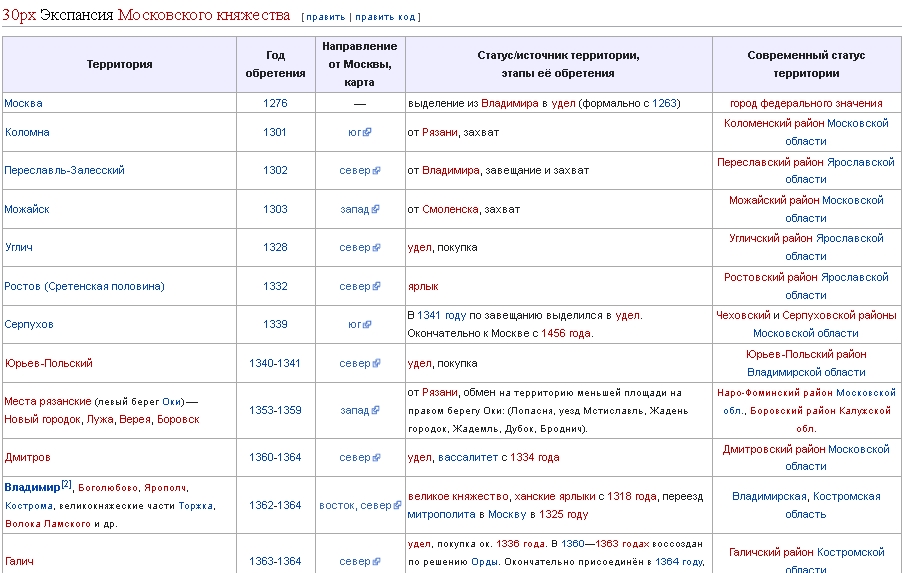The height and width of the screenshot is (573, 911).
Task: Open external map icon in Ростов row
Action: pyautogui.click(x=376, y=286)
